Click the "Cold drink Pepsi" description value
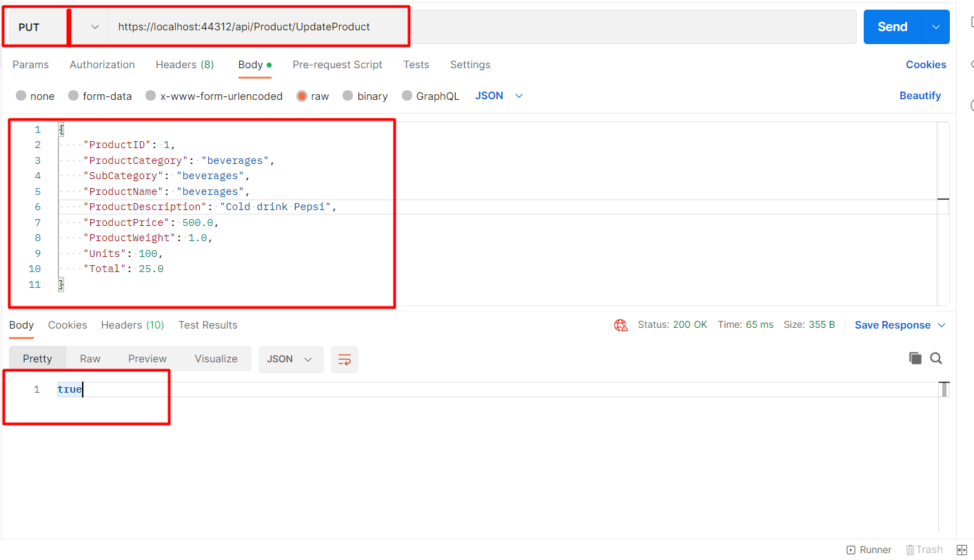The width and height of the screenshot is (974, 560). coord(276,207)
